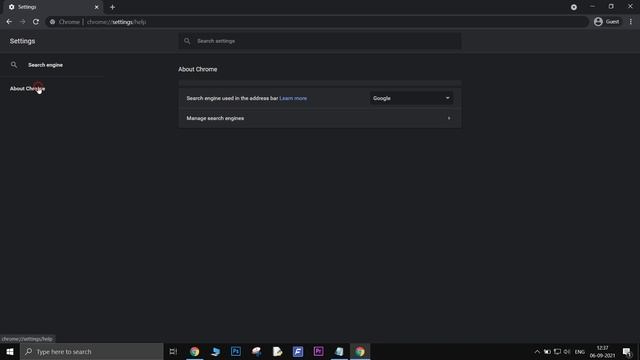Open Photoshop from the taskbar
The width and height of the screenshot is (640, 360).
coord(236,351)
